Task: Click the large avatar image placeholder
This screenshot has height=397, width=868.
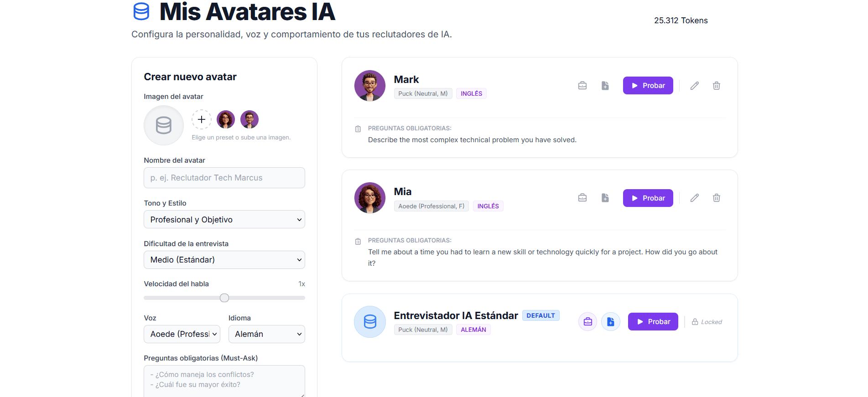Action: (164, 125)
